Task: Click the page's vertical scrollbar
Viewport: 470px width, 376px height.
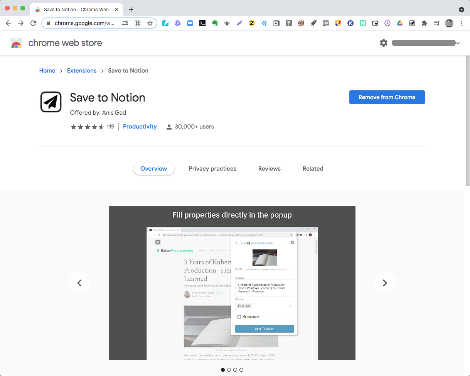Action: click(467, 121)
